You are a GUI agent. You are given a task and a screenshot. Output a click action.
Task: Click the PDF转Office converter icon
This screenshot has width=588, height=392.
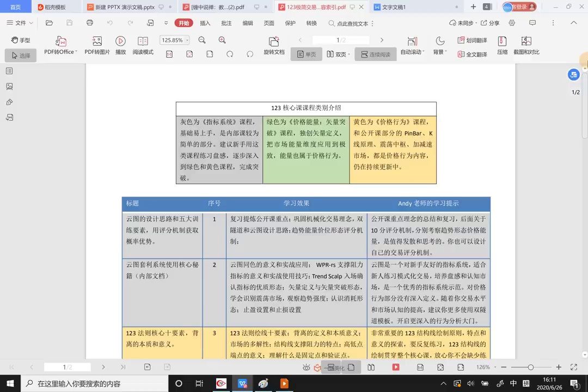[x=60, y=42]
